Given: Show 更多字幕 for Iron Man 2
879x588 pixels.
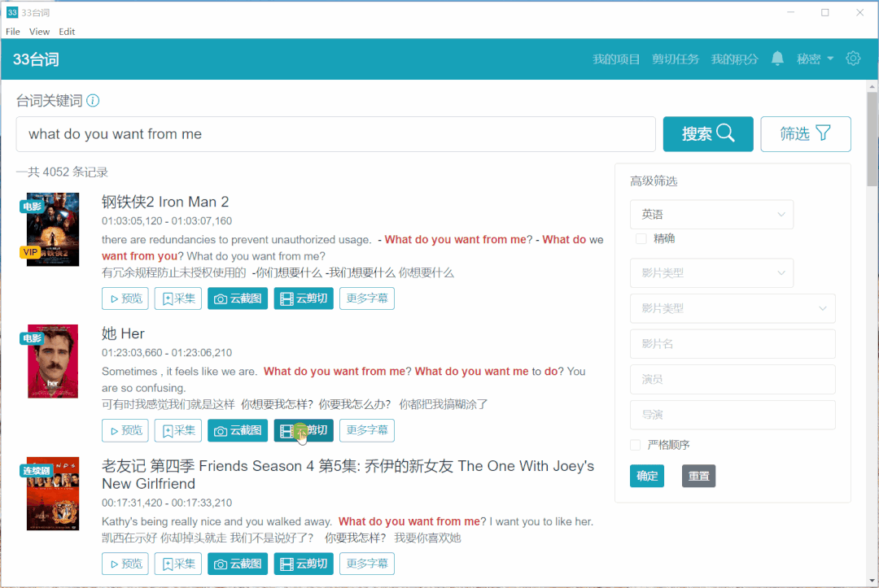Looking at the screenshot, I should tap(366, 298).
